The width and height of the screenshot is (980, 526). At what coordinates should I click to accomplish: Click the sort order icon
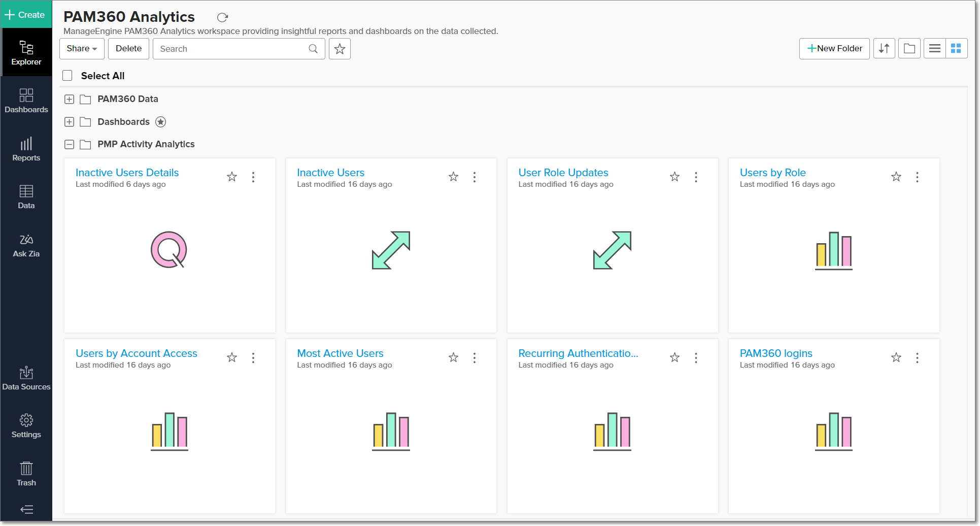(x=884, y=49)
